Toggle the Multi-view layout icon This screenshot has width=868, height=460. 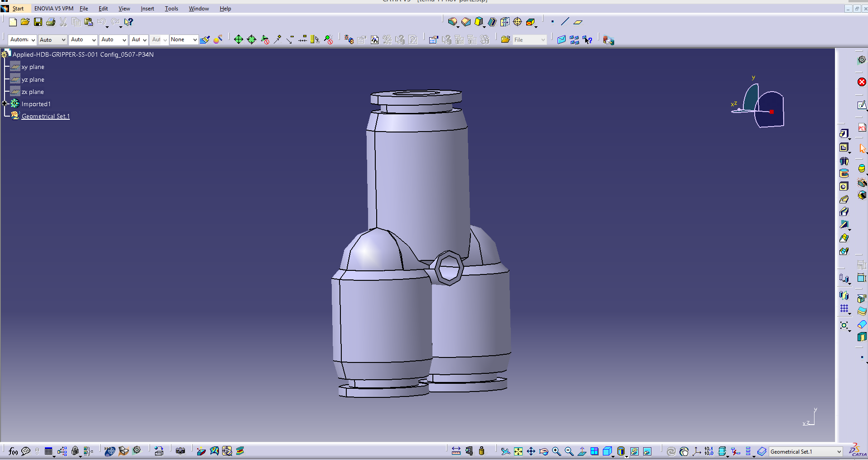tap(594, 451)
